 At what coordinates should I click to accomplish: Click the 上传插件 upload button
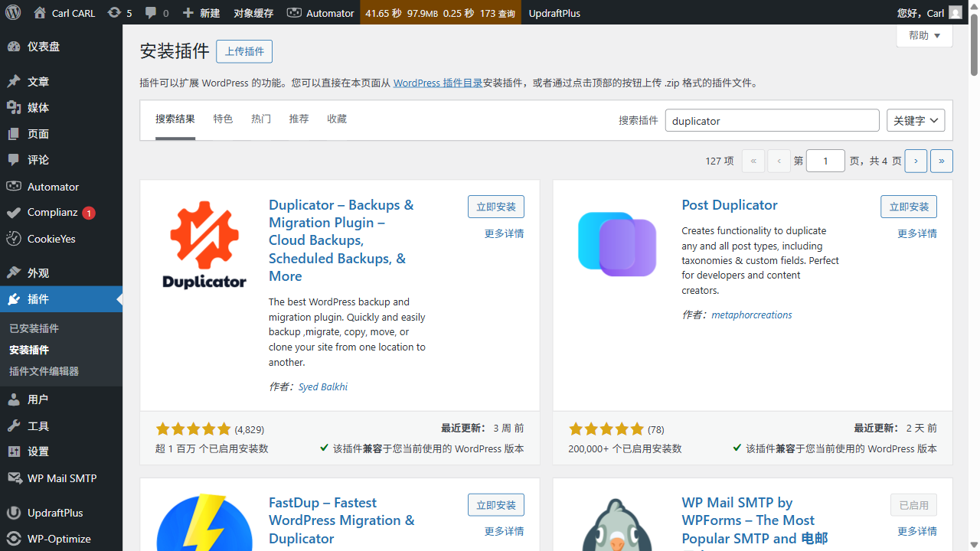pos(243,51)
